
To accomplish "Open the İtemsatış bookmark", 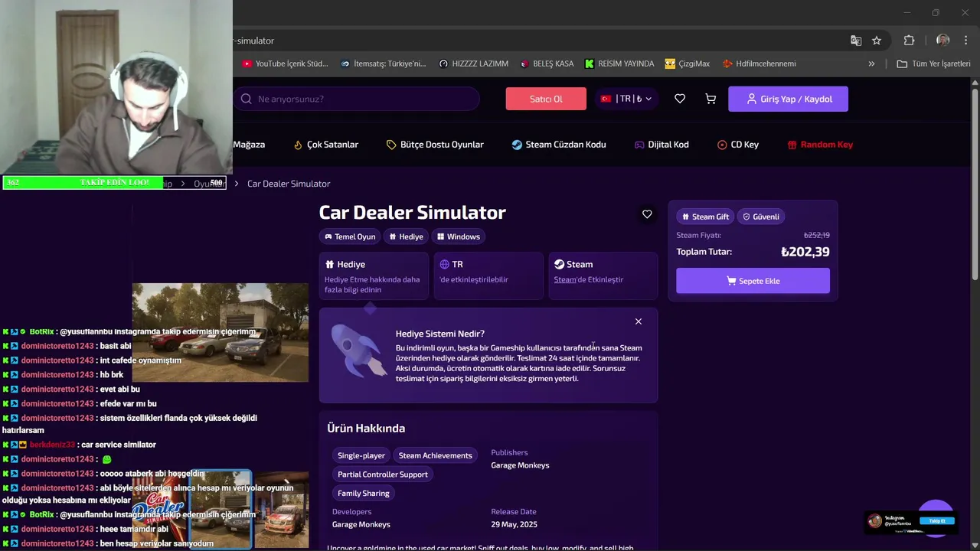I will point(384,64).
